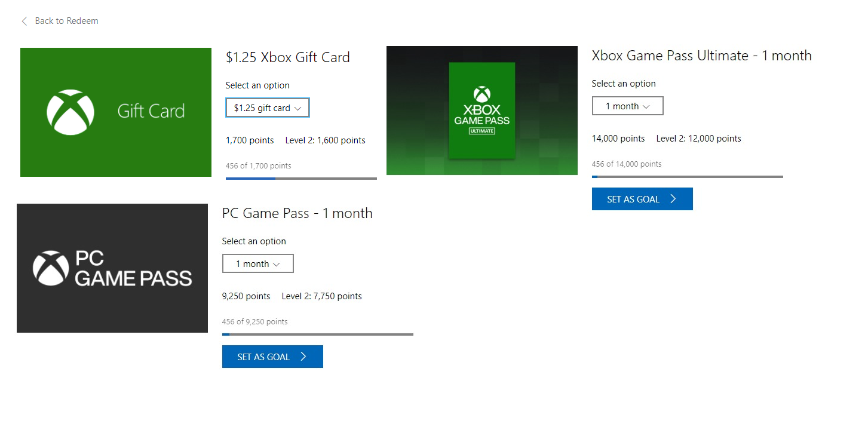Click the Xbox logo on gift card
The image size is (868, 439).
[x=70, y=112]
